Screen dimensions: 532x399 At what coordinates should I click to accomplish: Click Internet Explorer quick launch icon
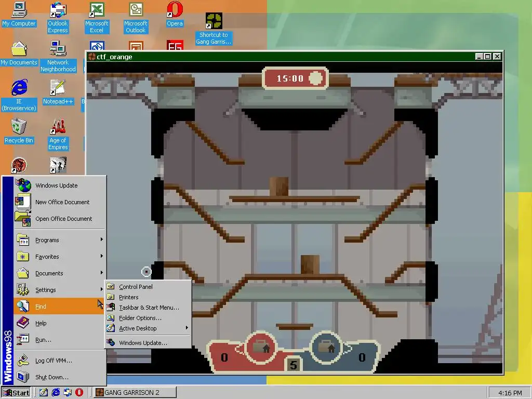[x=56, y=393]
